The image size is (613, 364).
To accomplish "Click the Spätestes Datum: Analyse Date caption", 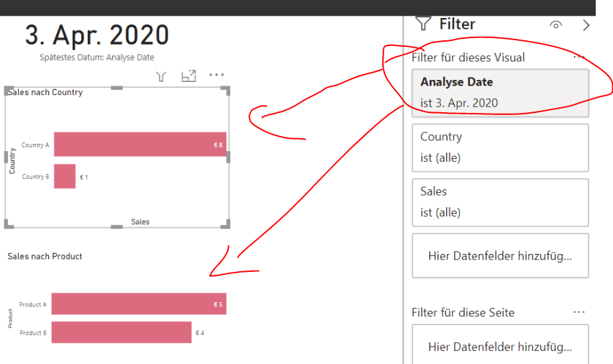I will tap(97, 57).
